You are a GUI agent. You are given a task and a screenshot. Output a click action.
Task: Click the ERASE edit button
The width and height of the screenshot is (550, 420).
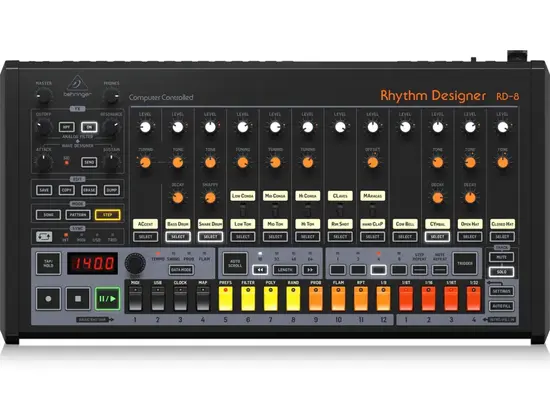point(89,190)
